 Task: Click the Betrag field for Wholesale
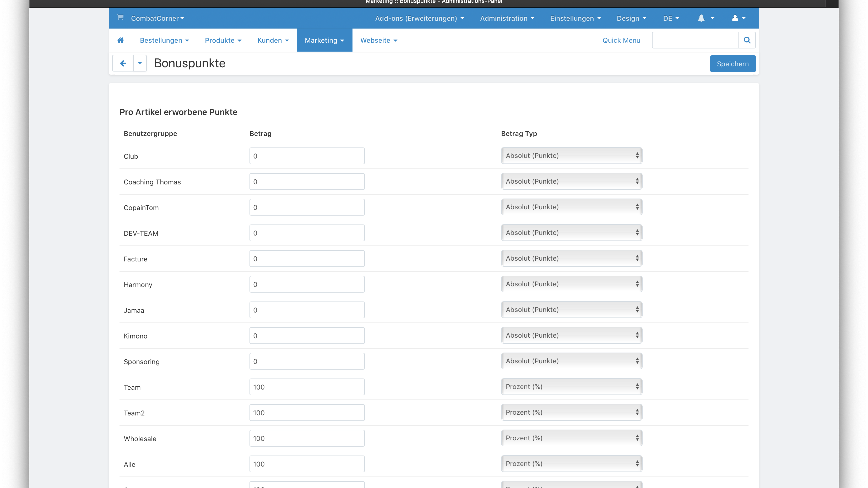tap(307, 438)
